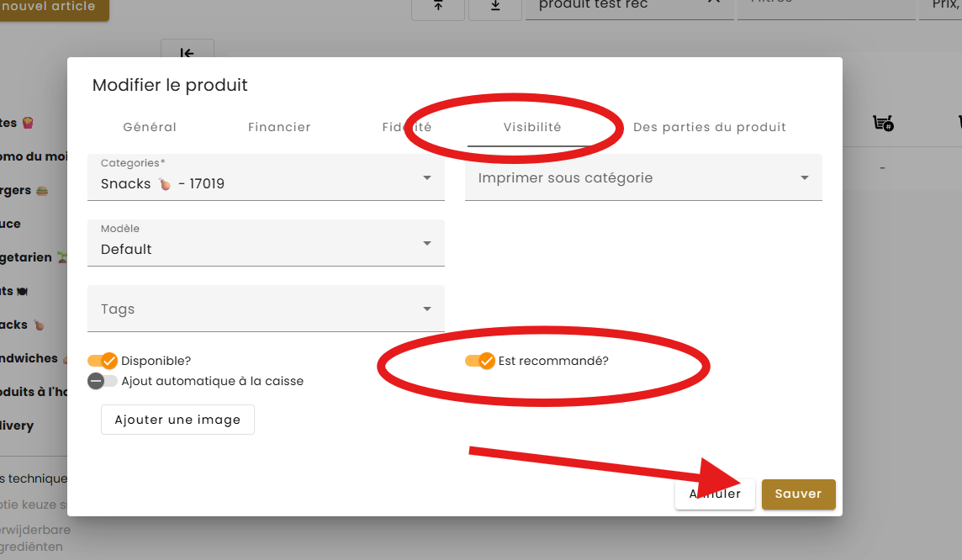
Task: Disable the Est recommandé? switch
Action: click(x=480, y=361)
